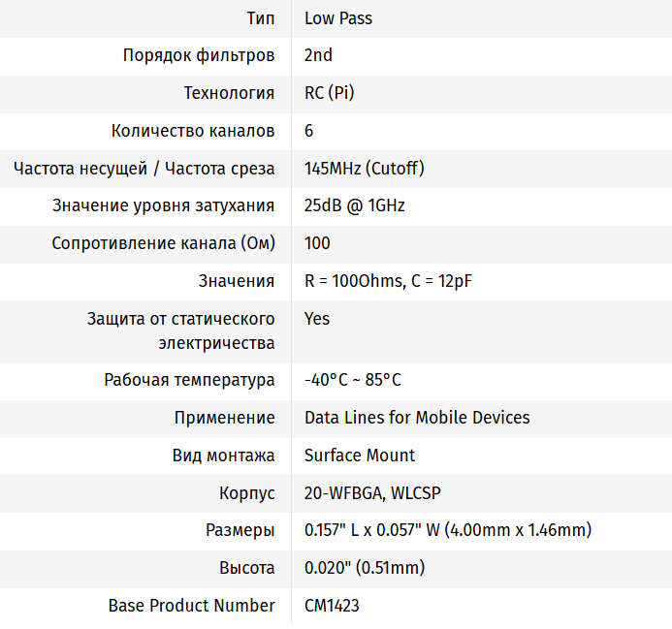672x629 pixels.
Task: Click the "Yes" ESD protection value
Action: point(317,319)
